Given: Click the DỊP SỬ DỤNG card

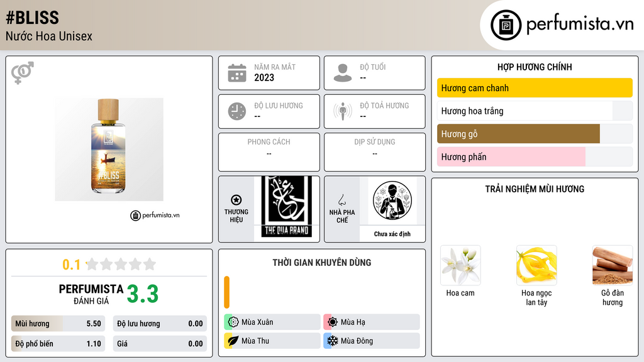Looking at the screenshot, I should point(375,152).
